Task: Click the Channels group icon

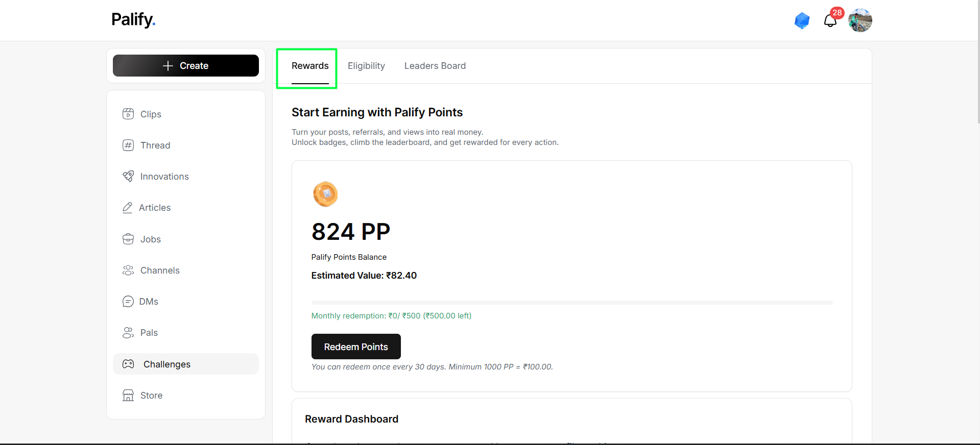Action: pyautogui.click(x=128, y=270)
